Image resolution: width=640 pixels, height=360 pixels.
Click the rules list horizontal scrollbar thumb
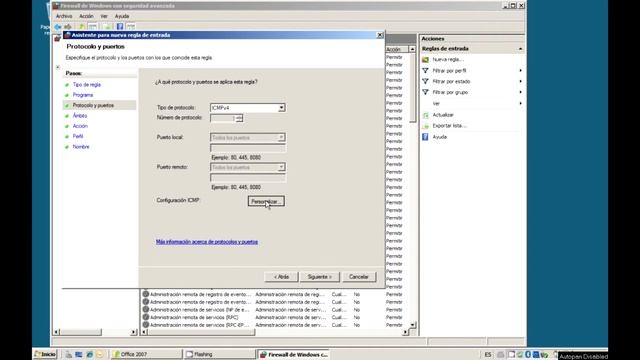[201, 332]
